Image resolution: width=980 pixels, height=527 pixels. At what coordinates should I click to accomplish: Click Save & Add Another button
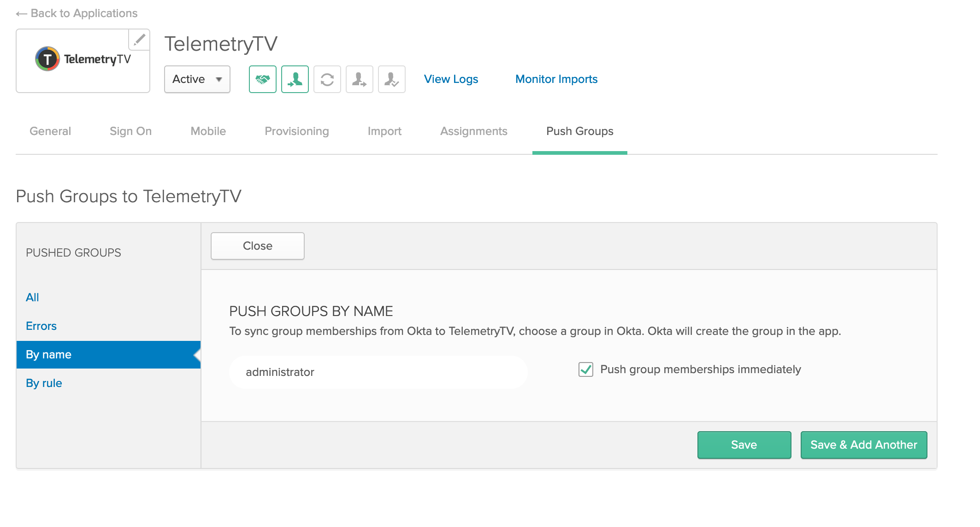click(863, 445)
